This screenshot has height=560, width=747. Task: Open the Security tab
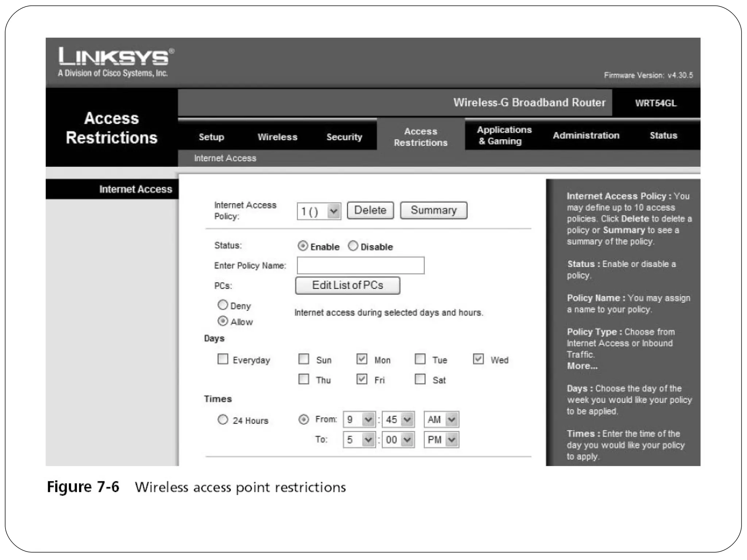click(344, 137)
